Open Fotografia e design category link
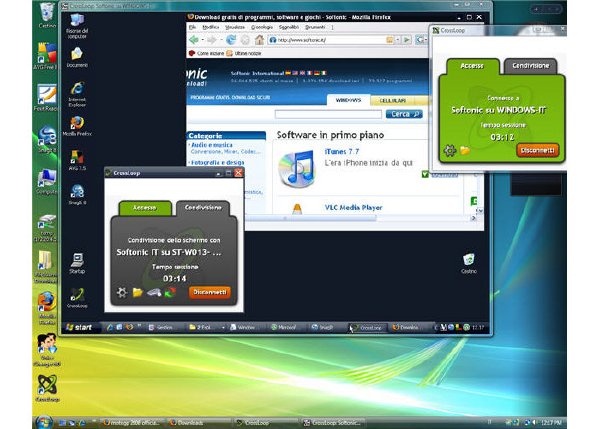 click(217, 163)
